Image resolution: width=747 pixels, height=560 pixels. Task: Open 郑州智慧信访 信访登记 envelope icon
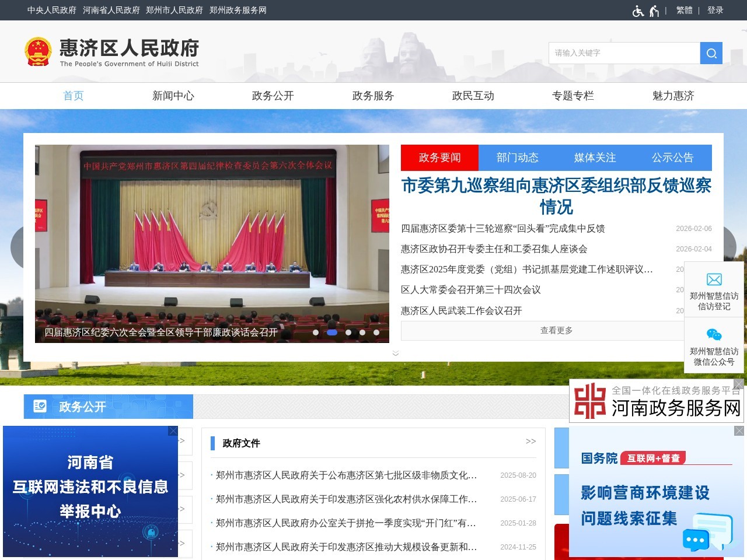point(714,279)
